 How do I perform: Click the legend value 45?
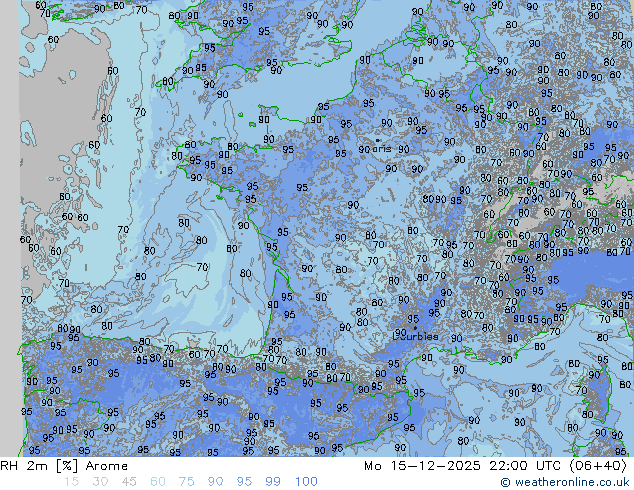129,482
